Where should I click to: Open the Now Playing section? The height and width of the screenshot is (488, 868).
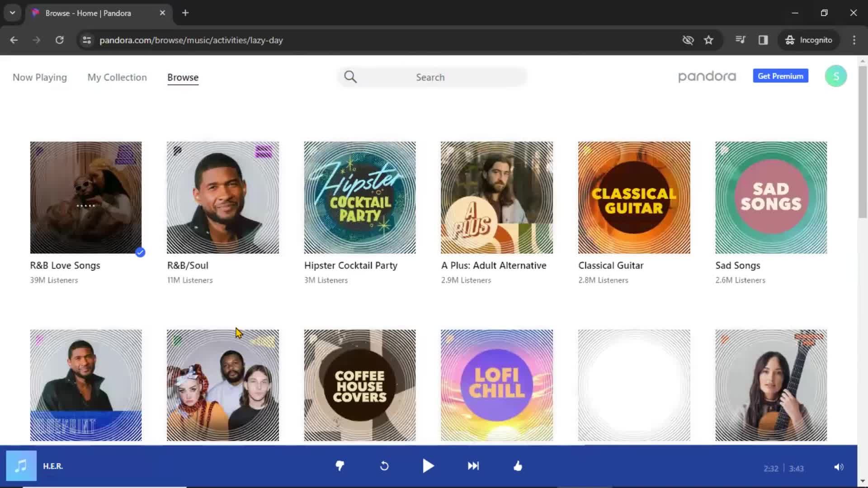click(40, 77)
